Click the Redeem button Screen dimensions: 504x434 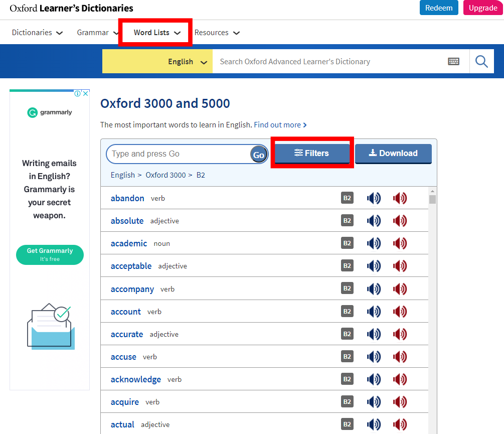tap(439, 8)
